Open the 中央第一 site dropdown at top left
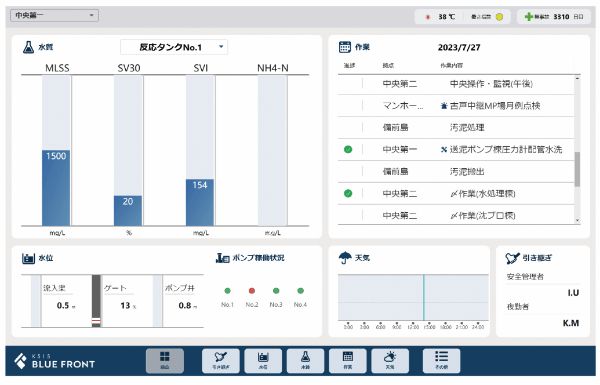600x385 pixels. point(54,15)
